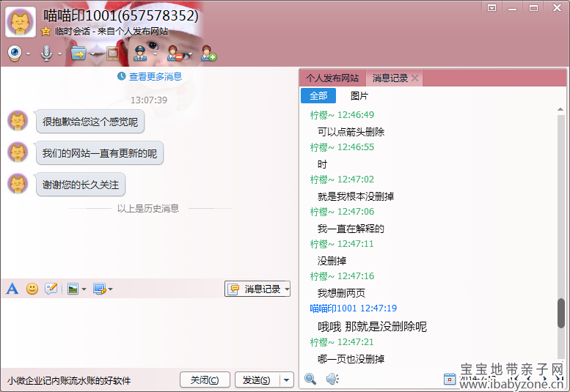The image size is (570, 392).
Task: Expand the screenshot dropdown arrow
Action: (111, 289)
